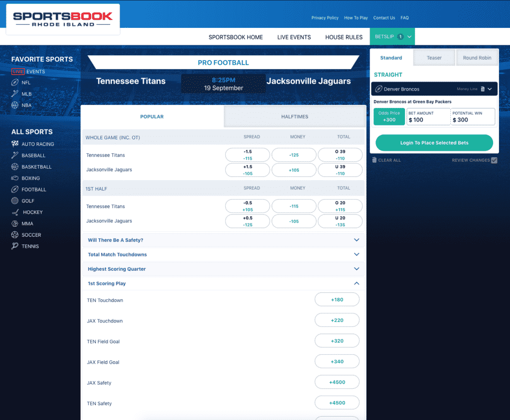Select 1st half Jaguars money -105

click(294, 221)
